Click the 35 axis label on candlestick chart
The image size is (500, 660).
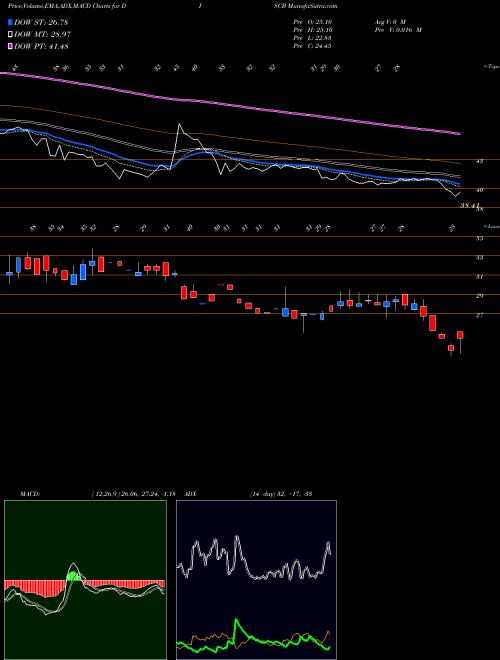click(479, 238)
